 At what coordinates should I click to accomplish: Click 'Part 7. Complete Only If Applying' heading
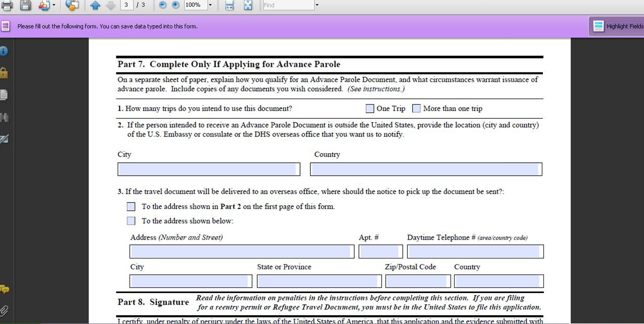pyautogui.click(x=229, y=65)
